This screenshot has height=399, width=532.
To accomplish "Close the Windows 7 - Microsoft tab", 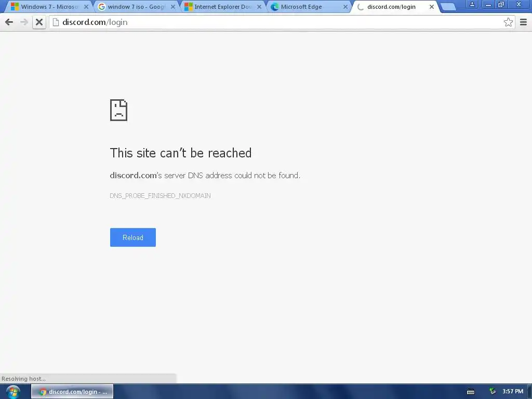I will pyautogui.click(x=86, y=7).
